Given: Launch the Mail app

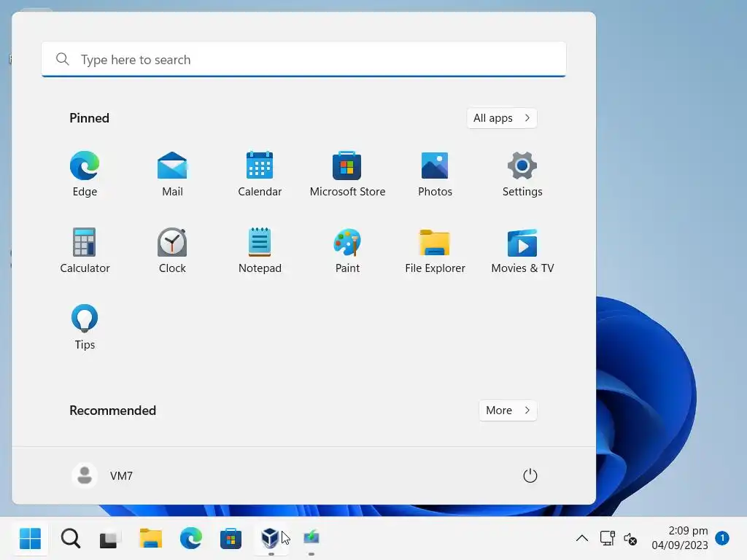Looking at the screenshot, I should [172, 174].
